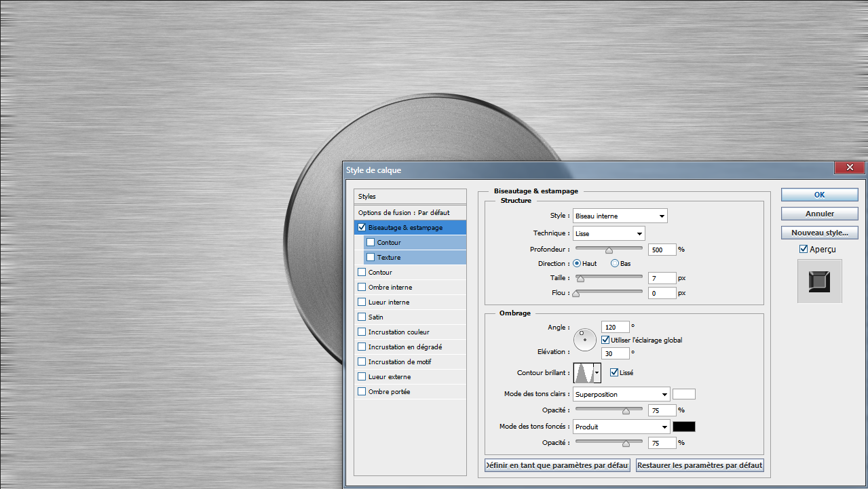
Task: Enable the Satin checkbox
Action: (x=362, y=317)
